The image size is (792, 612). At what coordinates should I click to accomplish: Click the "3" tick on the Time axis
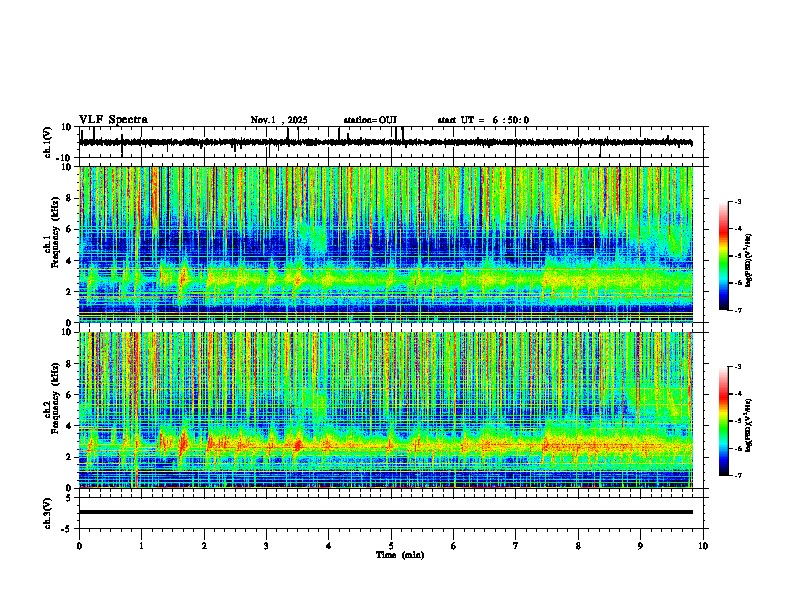click(x=266, y=546)
